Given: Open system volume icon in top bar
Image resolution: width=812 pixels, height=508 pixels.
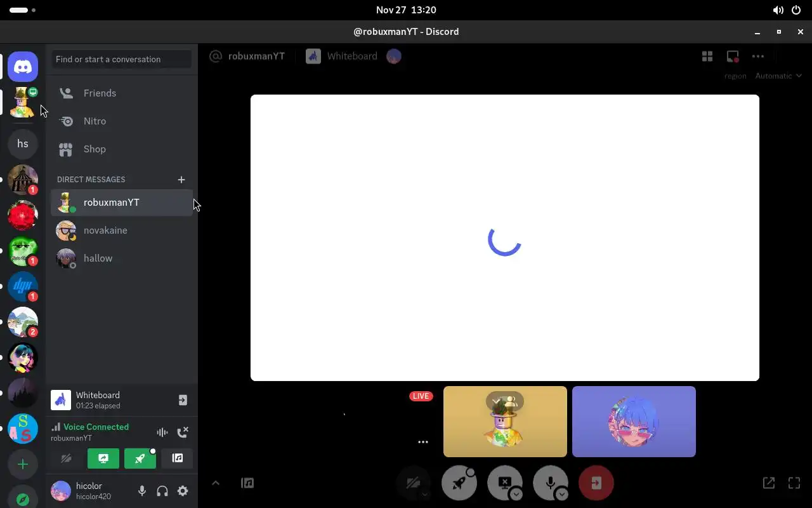Looking at the screenshot, I should click(x=778, y=10).
